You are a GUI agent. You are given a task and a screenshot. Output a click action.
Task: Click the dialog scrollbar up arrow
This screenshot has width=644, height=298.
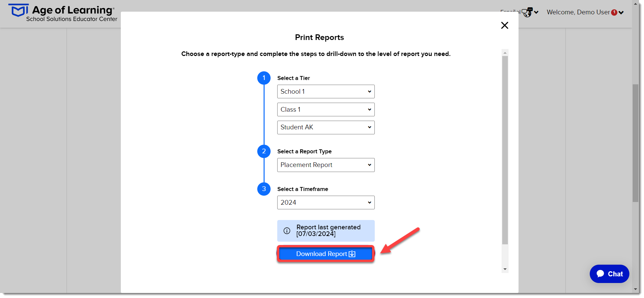click(505, 53)
